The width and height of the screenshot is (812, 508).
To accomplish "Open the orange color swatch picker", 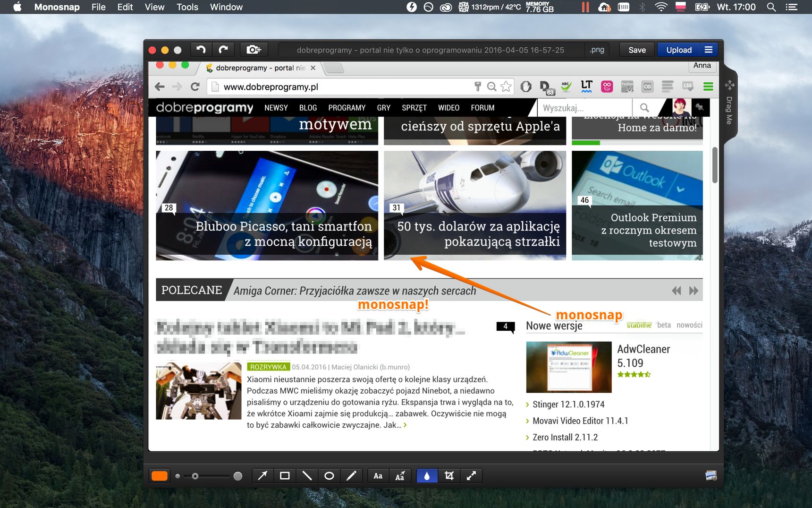I will pyautogui.click(x=160, y=476).
